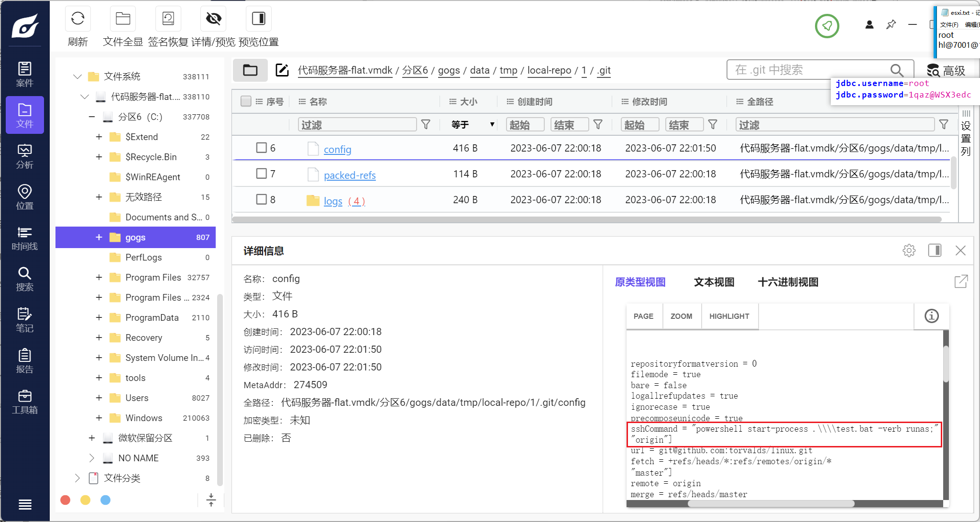
Task: Click the yellow color tag dot
Action: [86, 500]
